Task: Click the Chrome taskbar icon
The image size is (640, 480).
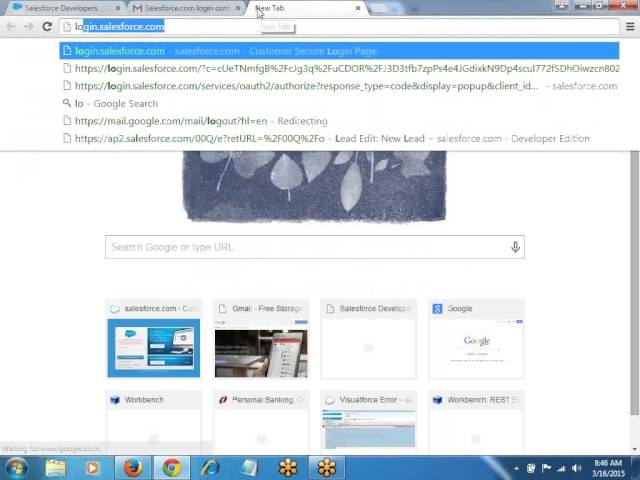Action: pos(172,468)
